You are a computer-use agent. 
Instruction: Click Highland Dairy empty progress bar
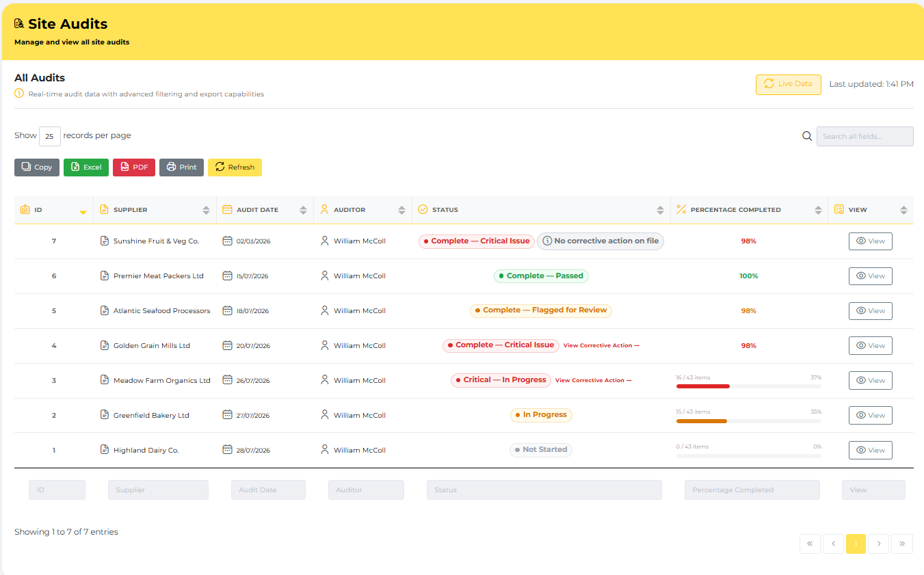coord(749,456)
